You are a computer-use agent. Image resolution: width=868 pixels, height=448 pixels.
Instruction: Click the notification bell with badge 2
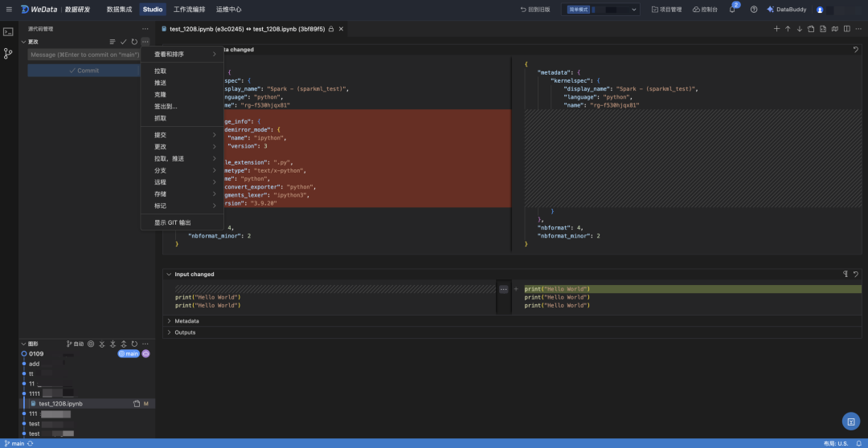[732, 10]
